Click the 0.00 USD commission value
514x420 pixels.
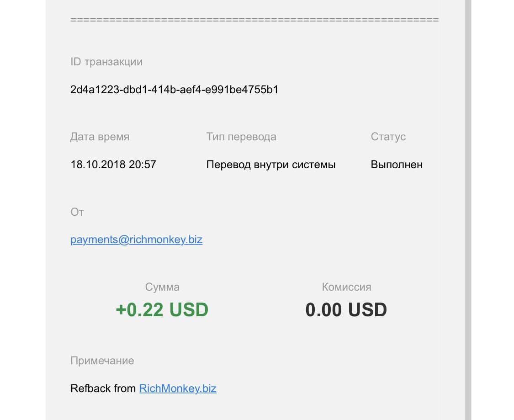[346, 310]
